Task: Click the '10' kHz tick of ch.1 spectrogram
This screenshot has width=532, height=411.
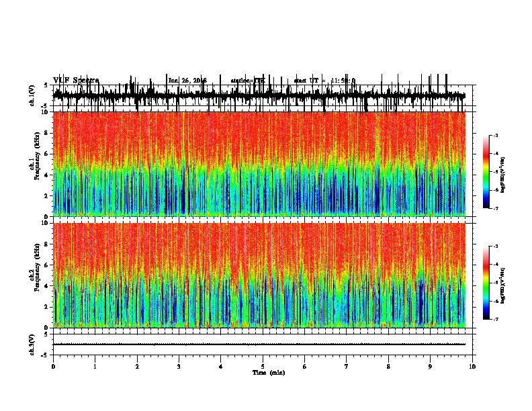Action: (46, 112)
